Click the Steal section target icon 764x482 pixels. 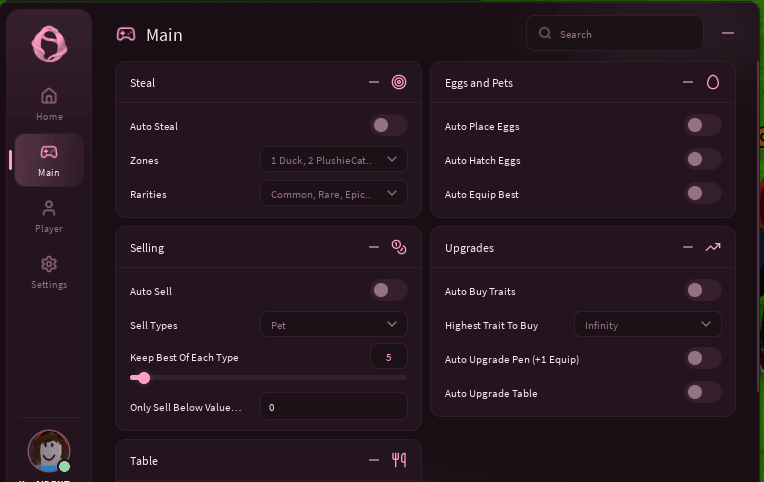[399, 82]
